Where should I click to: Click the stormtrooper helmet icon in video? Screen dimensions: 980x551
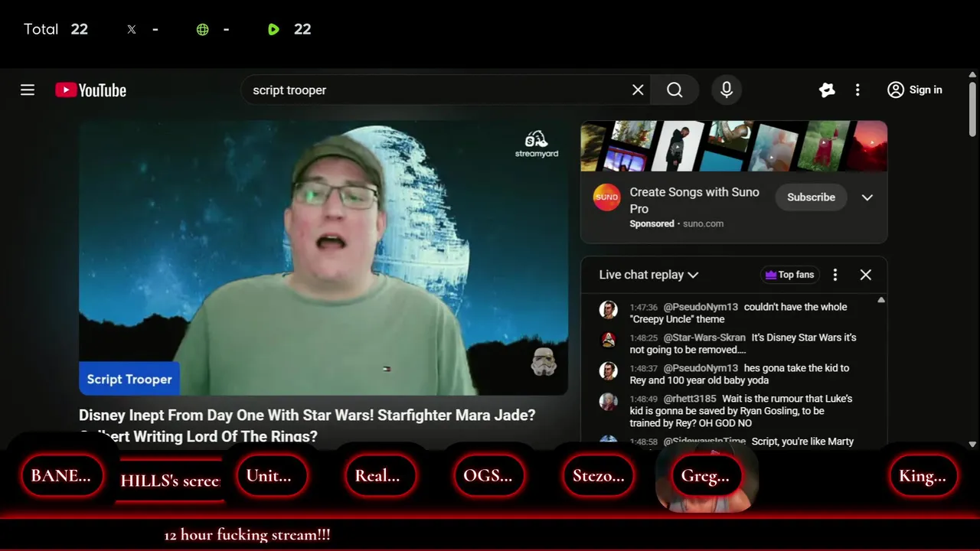[544, 362]
